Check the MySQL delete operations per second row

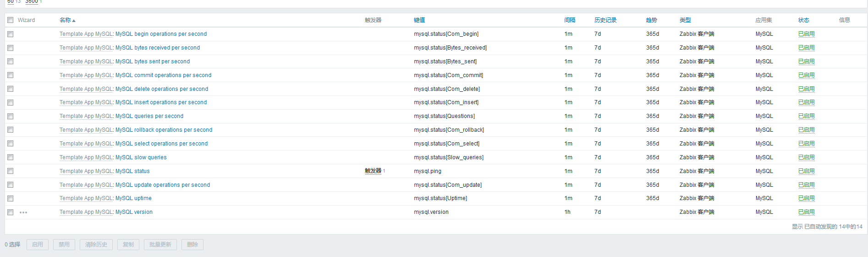point(10,89)
